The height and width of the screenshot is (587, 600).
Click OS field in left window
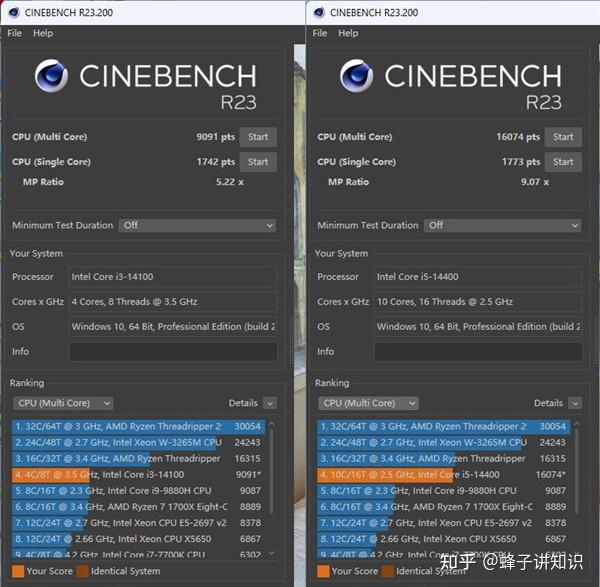173,327
